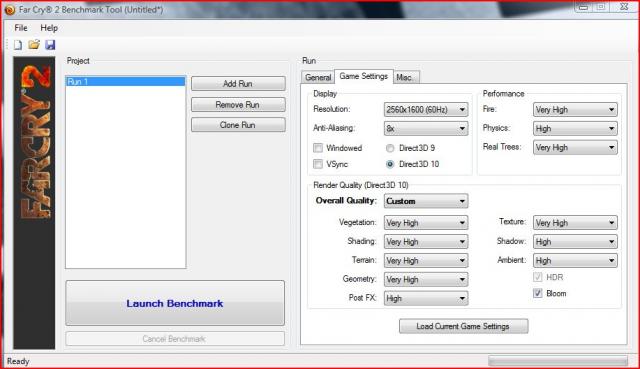640x369 pixels.
Task: Switch to the Misc. tab
Action: pos(406,77)
